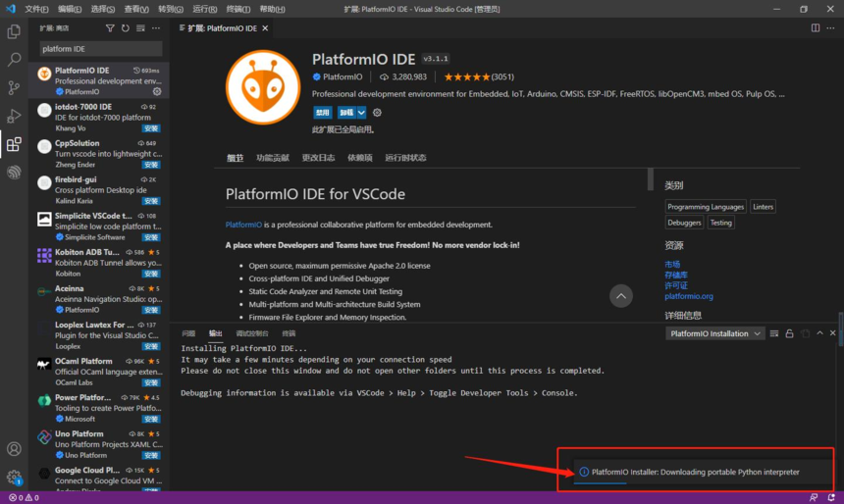Open feedback icon in status bar
The image size is (844, 504).
pyautogui.click(x=814, y=497)
